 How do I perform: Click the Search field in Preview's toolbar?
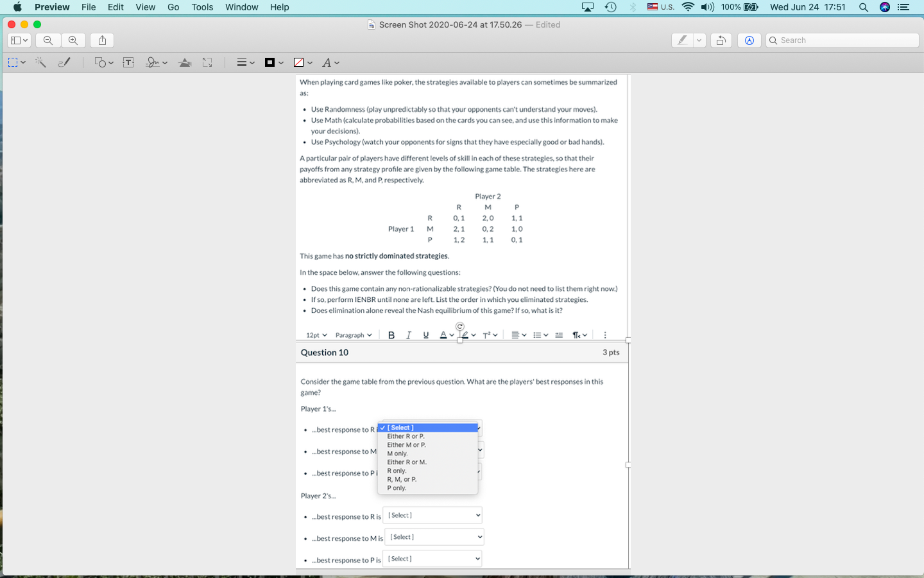tap(841, 40)
